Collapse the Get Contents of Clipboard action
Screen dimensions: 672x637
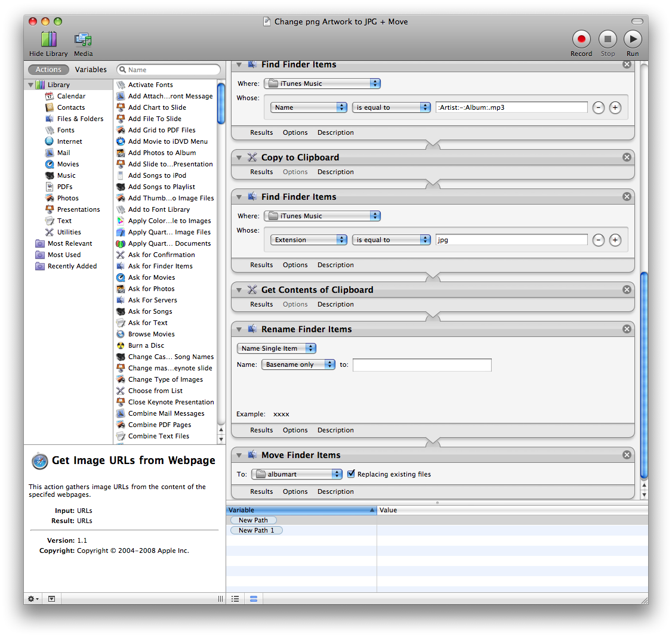(x=239, y=290)
